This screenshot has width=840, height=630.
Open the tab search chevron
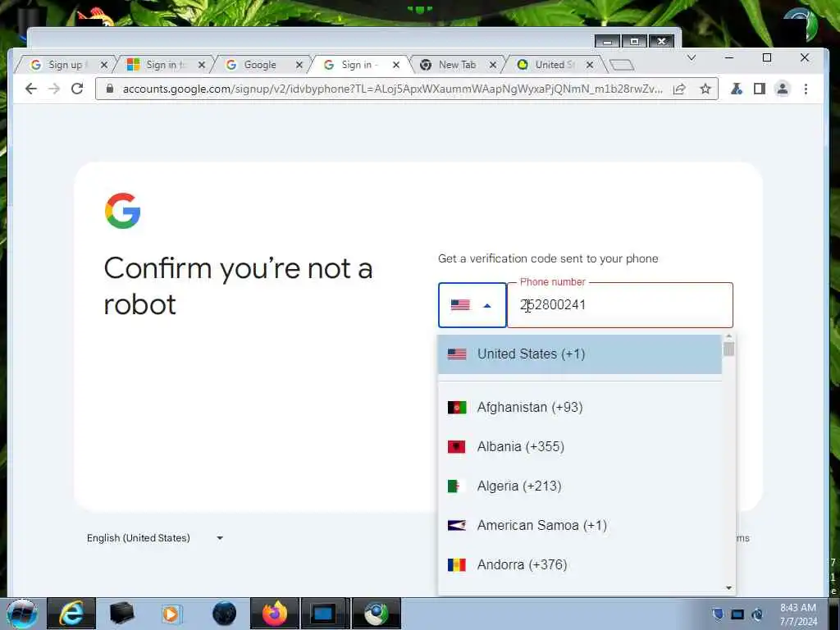[x=692, y=58]
